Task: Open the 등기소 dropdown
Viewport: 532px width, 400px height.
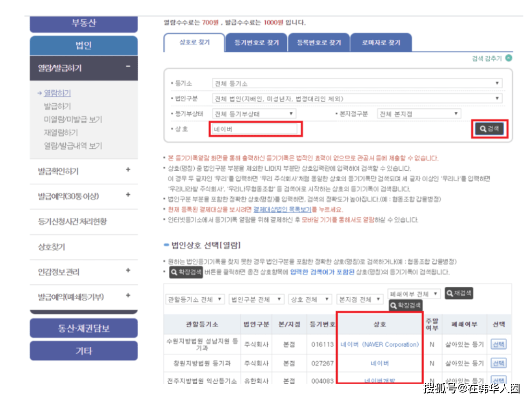Action: click(x=357, y=83)
